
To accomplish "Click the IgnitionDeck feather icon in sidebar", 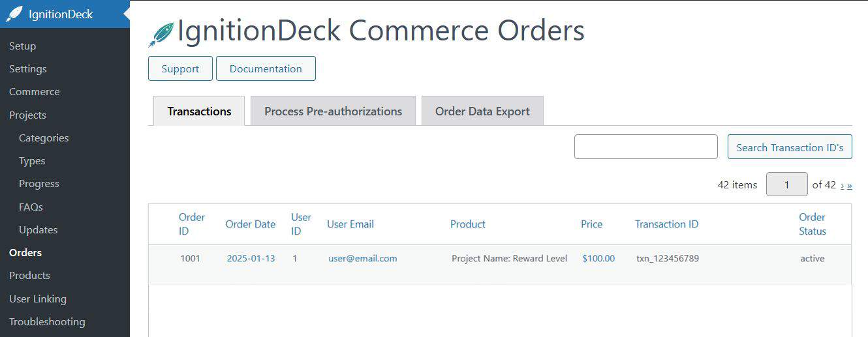I will click(14, 14).
